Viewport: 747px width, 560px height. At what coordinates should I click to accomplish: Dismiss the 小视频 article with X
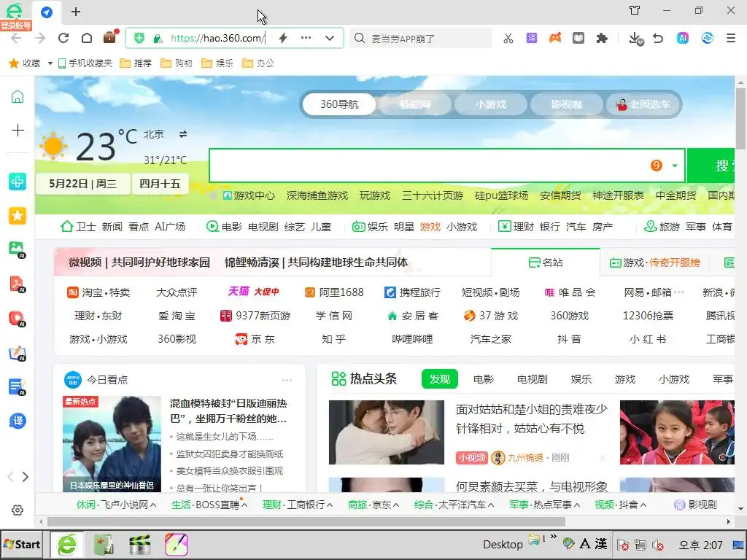tap(603, 458)
